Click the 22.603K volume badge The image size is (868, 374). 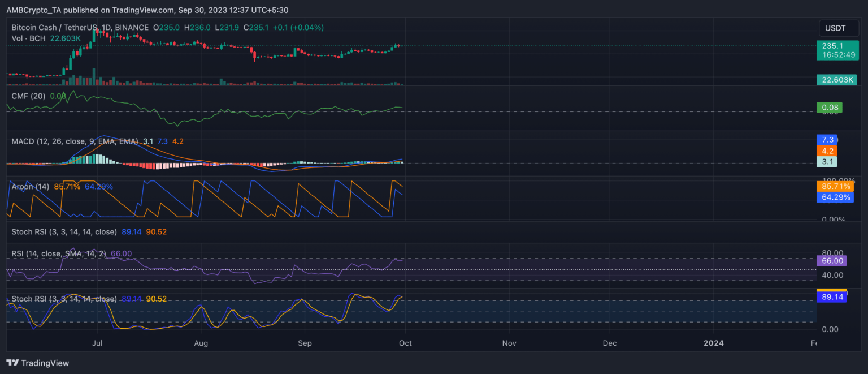coord(837,80)
